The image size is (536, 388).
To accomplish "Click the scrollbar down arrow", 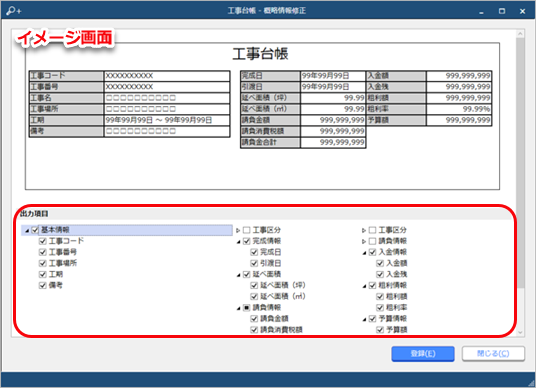I will (520, 332).
